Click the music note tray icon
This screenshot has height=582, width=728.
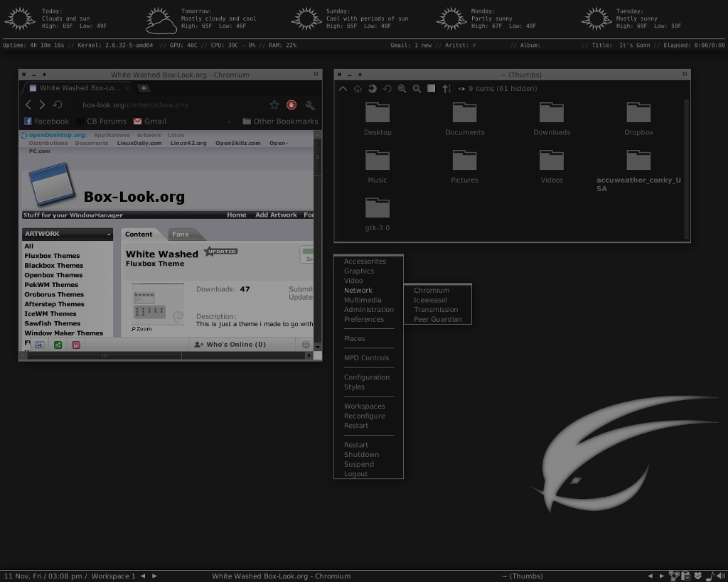point(710,576)
